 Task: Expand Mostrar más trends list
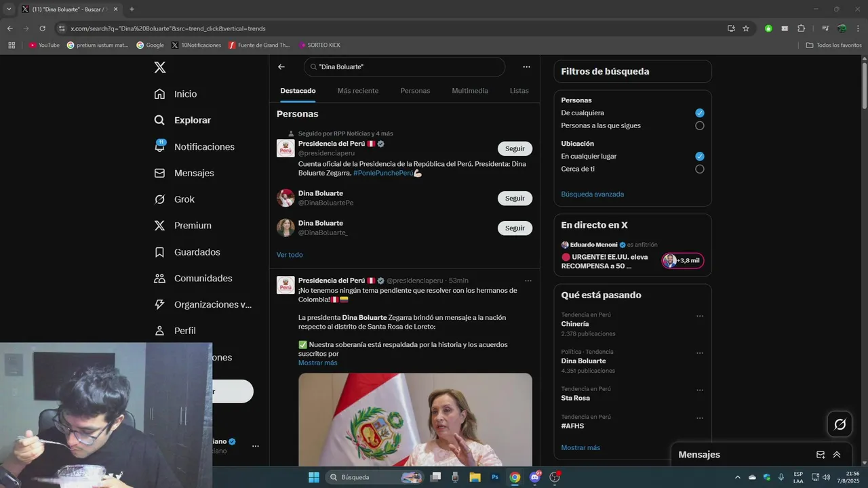point(580,448)
